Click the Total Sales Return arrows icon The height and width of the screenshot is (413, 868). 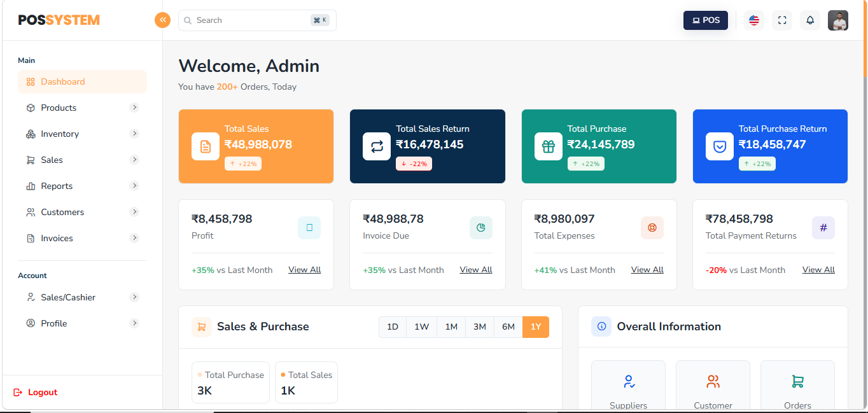377,146
